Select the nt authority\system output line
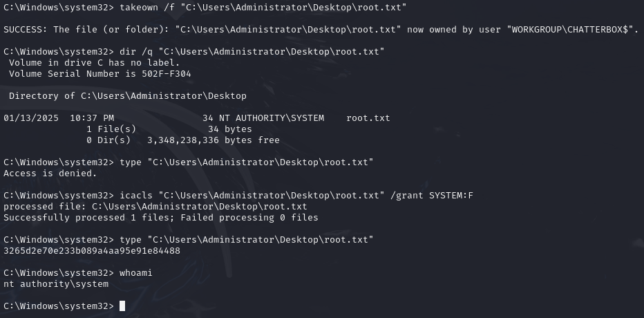Image resolution: width=644 pixels, height=318 pixels. 56,283
